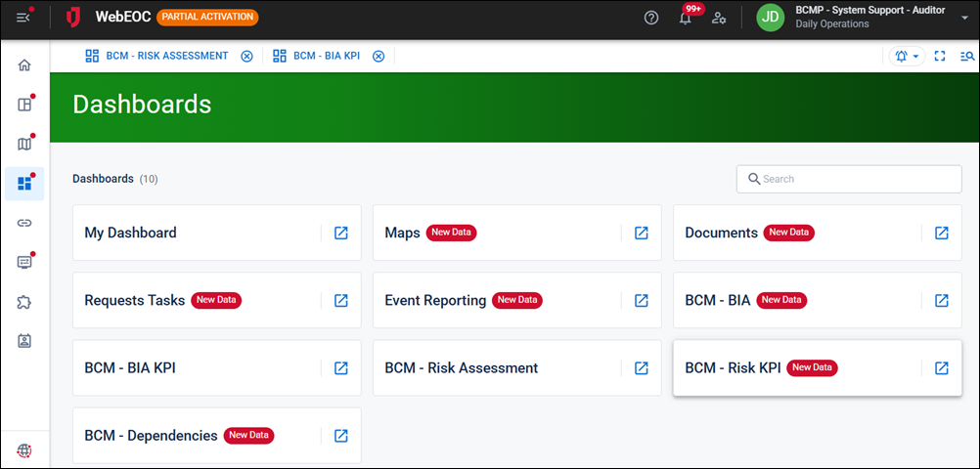Open the contacts icon in left sidebar
Screen dimensions: 980x469
[x=24, y=341]
